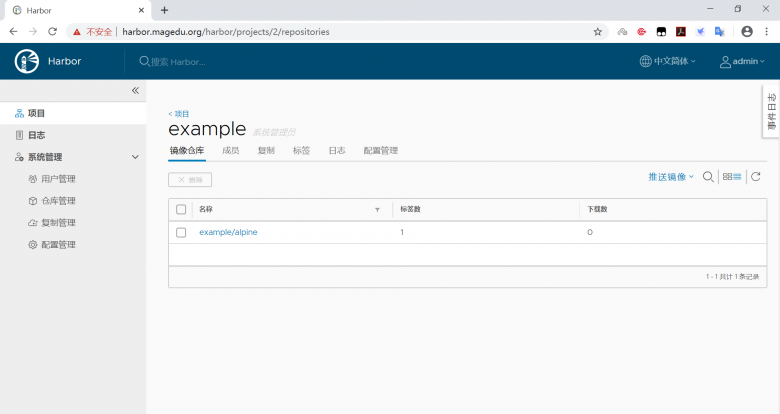Sort by the 标签数 column header
The width and height of the screenshot is (780, 414).
410,209
